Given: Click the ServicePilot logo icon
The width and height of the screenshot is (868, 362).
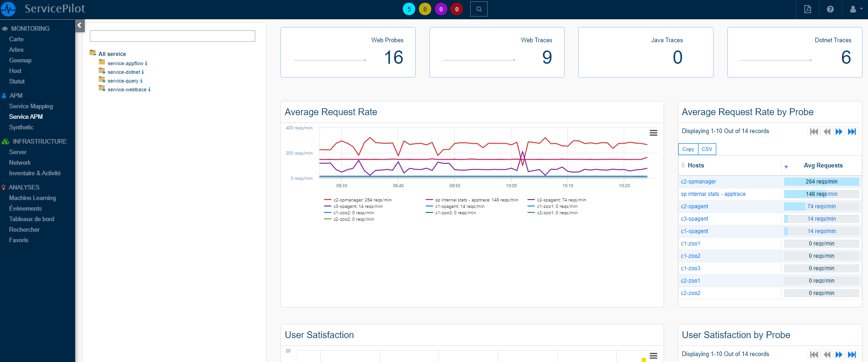Looking at the screenshot, I should 9,9.
